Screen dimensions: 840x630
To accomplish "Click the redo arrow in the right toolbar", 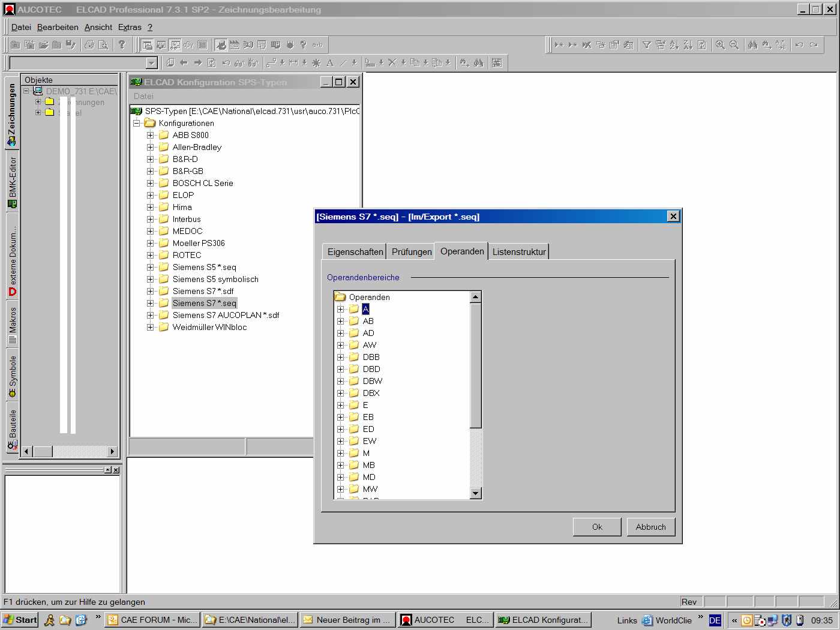I will 814,44.
